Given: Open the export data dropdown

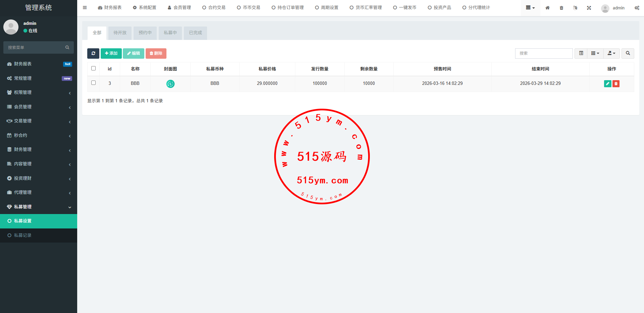Looking at the screenshot, I should (611, 53).
